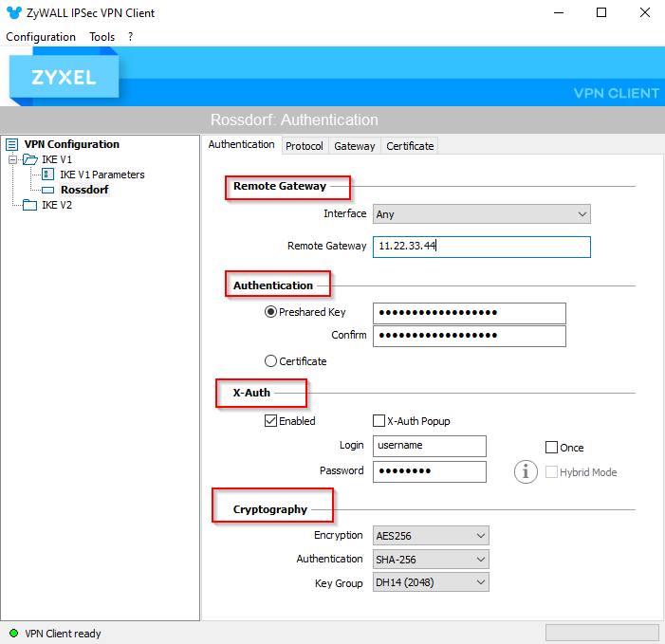Check the Once checkbox
The image size is (665, 644).
tap(551, 448)
